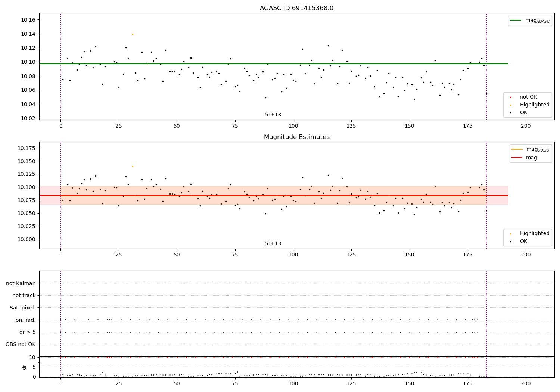560x392 pixels.
Task: Click the y-axis tick '10.100' in middle plot
Action: pyautogui.click(x=27, y=187)
